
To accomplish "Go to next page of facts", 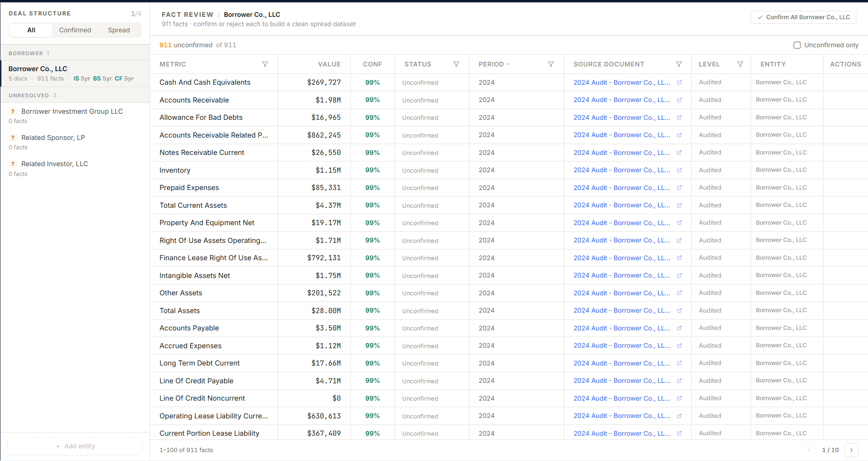I will pos(852,450).
